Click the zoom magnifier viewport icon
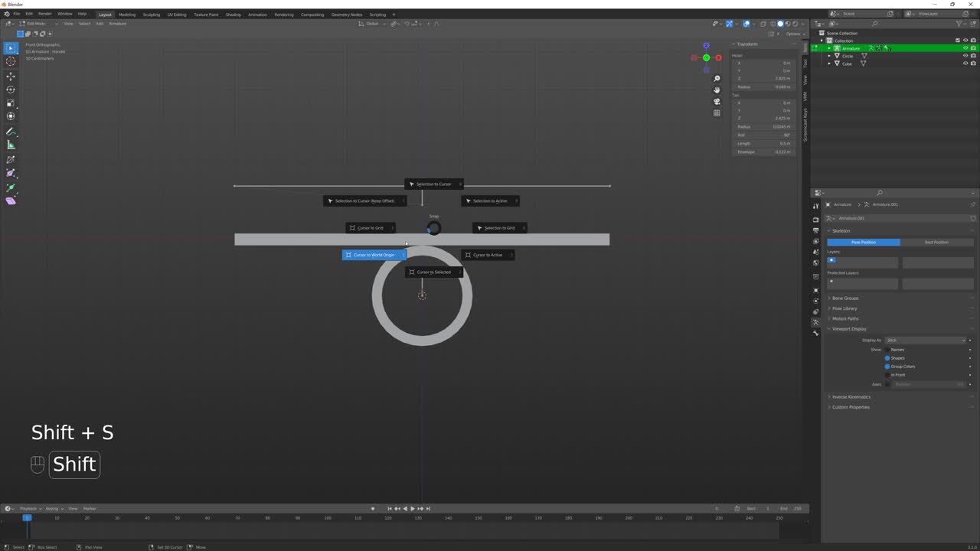980x551 pixels. pyautogui.click(x=717, y=79)
